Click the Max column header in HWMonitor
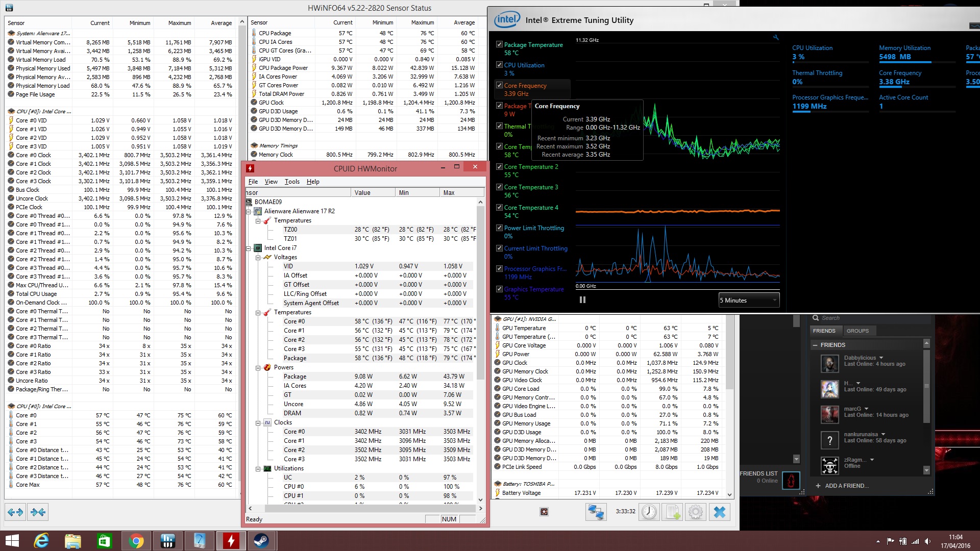980x551 pixels. (462, 192)
